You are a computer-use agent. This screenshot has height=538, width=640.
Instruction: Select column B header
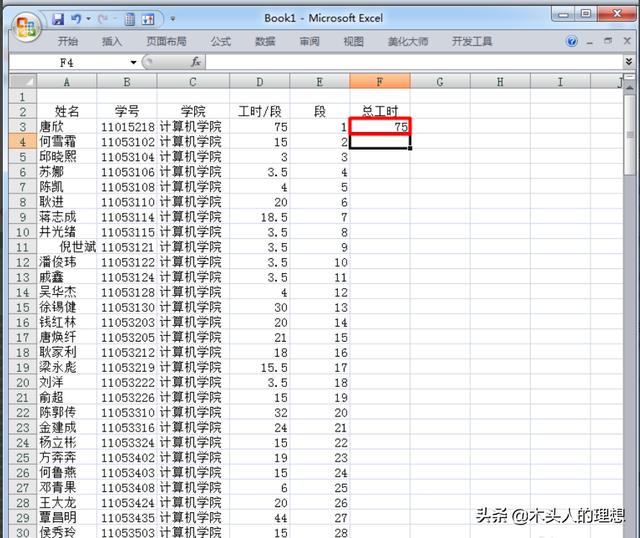pos(127,82)
